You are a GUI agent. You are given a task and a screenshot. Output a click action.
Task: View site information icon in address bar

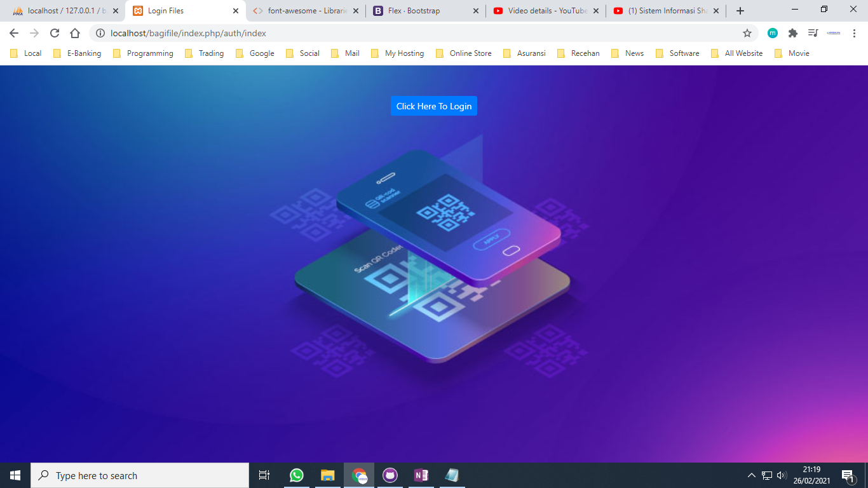pyautogui.click(x=100, y=33)
